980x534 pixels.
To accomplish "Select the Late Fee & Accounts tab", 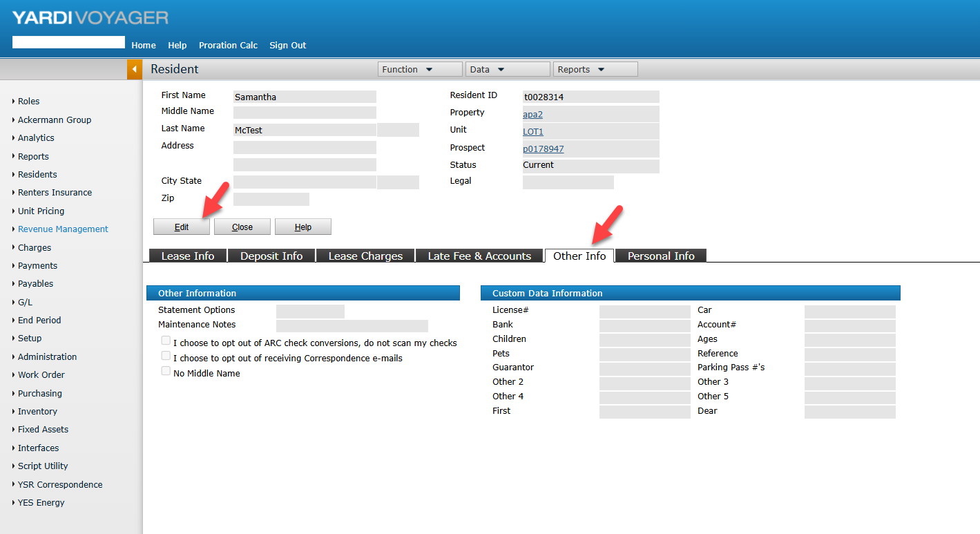I will [479, 256].
